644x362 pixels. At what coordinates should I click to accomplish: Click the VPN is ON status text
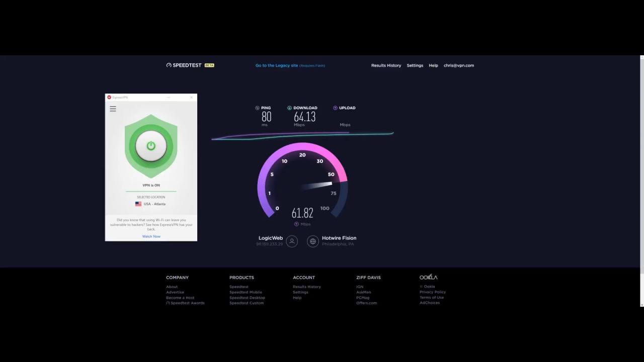(x=151, y=186)
